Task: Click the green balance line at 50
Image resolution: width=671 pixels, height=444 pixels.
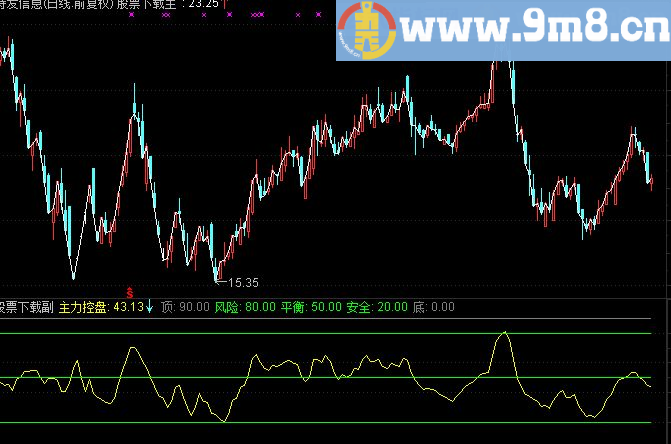Action: pos(325,377)
